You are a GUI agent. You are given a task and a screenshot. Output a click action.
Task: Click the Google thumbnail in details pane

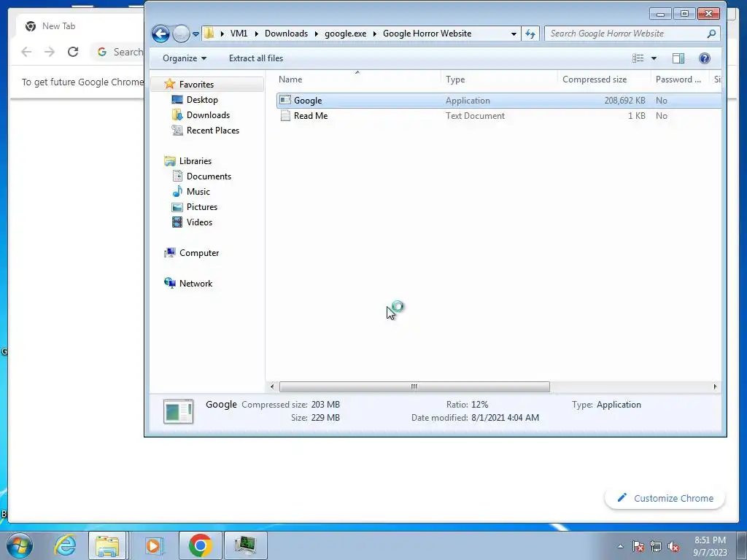(178, 411)
